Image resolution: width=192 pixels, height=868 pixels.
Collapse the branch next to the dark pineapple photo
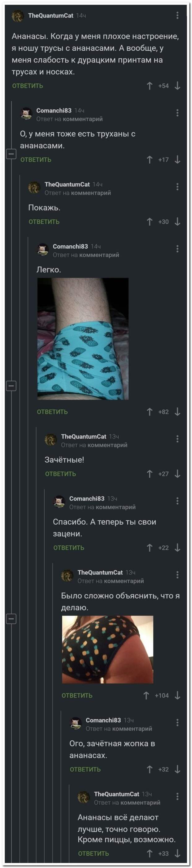(11, 619)
